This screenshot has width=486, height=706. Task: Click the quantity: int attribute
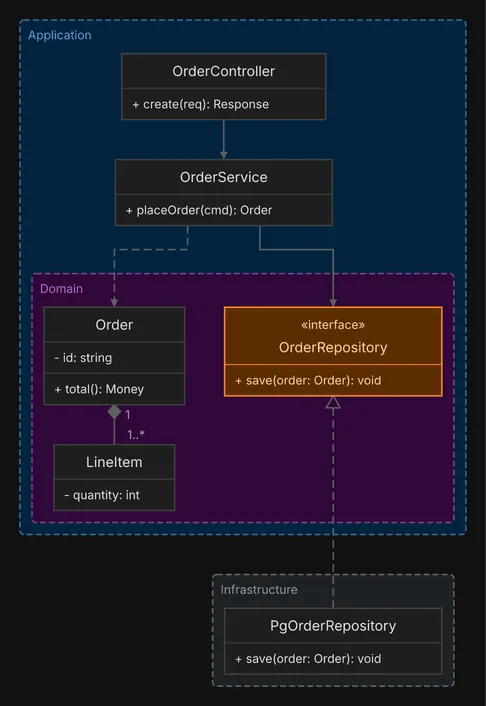[x=102, y=495]
